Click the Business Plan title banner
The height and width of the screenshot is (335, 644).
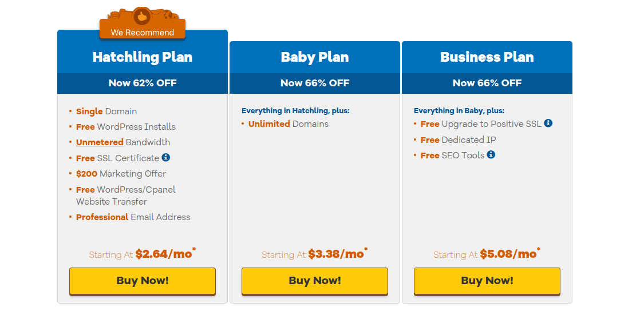tap(487, 57)
